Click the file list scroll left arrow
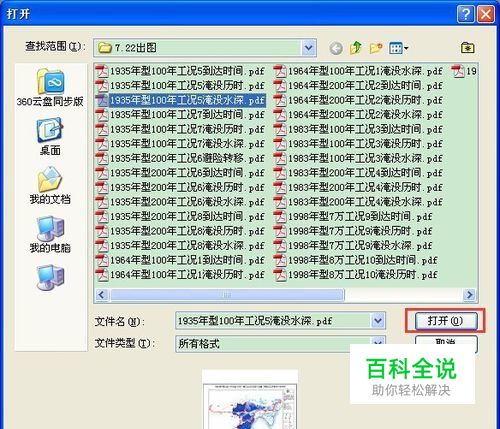This screenshot has height=429, width=500. pos(102,295)
